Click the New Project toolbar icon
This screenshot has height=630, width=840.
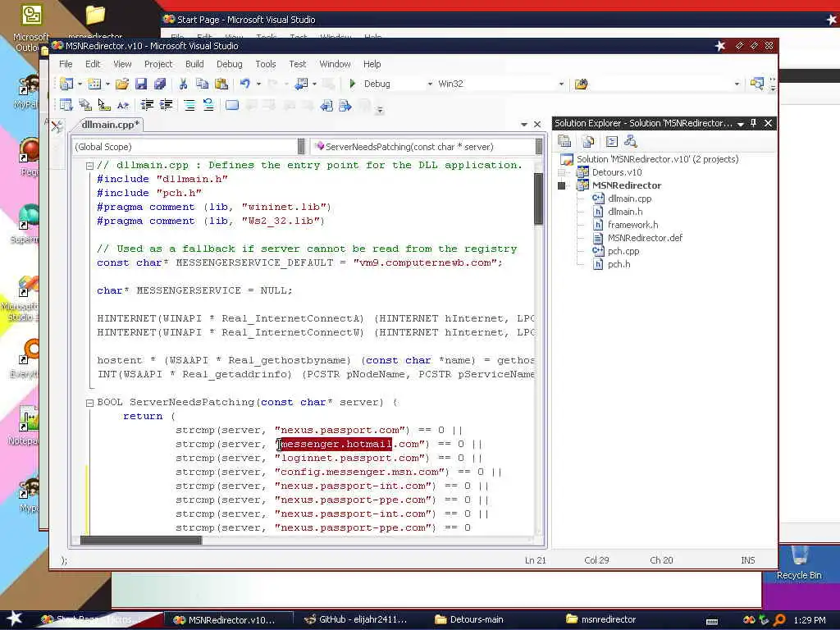[x=66, y=84]
